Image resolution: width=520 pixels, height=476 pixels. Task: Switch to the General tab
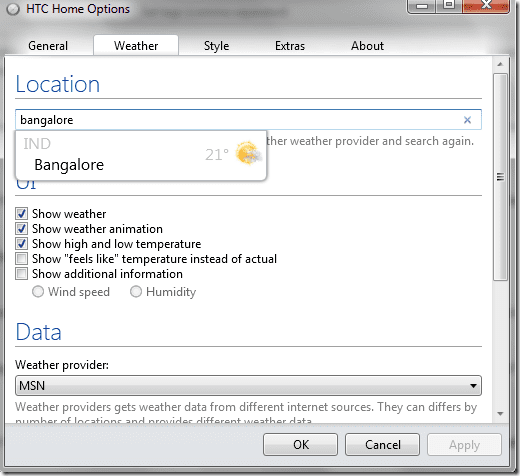48,46
